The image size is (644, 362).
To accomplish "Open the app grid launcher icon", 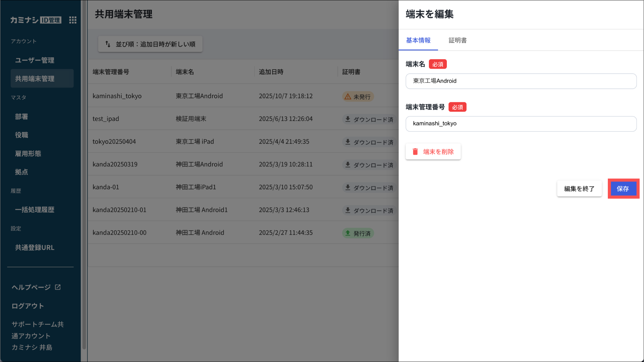I will 73,20.
